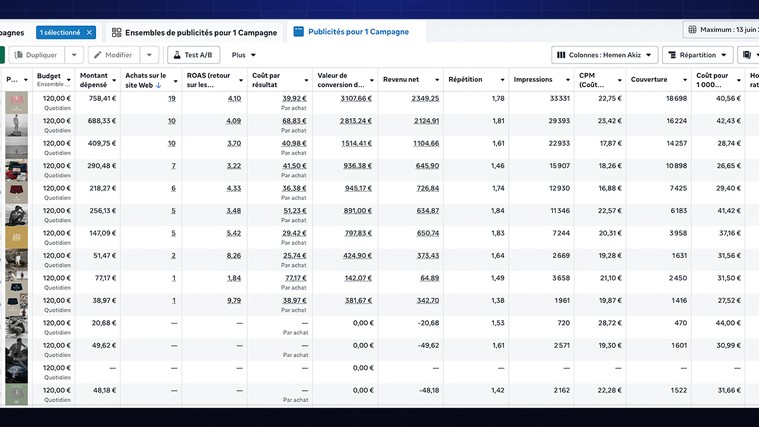Open arrow dropdown next to Modifier
Image resolution: width=759 pixels, height=427 pixels.
point(149,55)
